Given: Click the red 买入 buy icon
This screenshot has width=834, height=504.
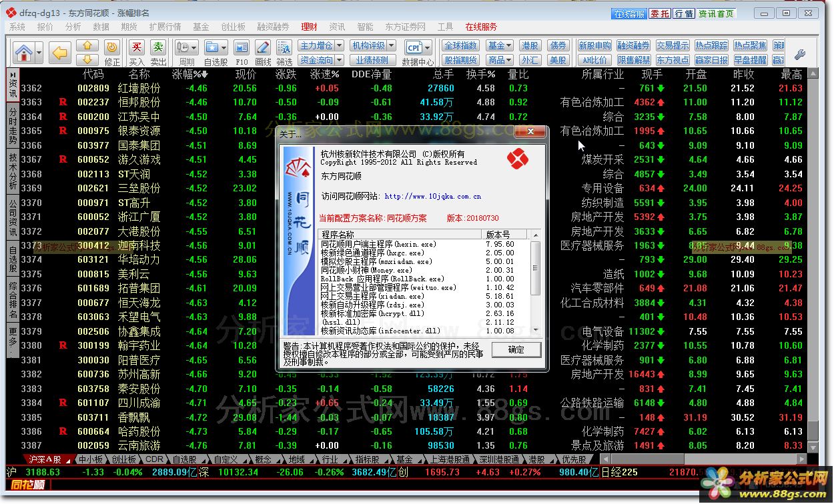Looking at the screenshot, I should pyautogui.click(x=137, y=47).
